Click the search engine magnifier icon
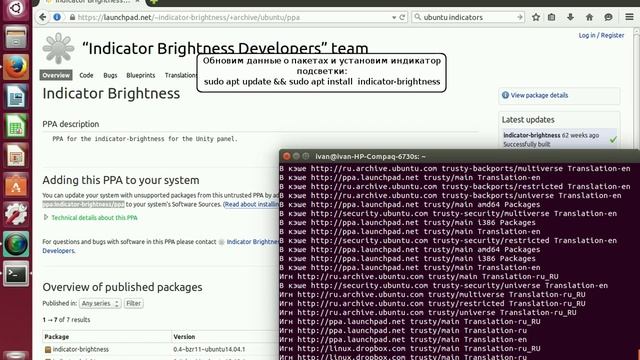Viewport: 640px width, 360px height. pyautogui.click(x=418, y=17)
